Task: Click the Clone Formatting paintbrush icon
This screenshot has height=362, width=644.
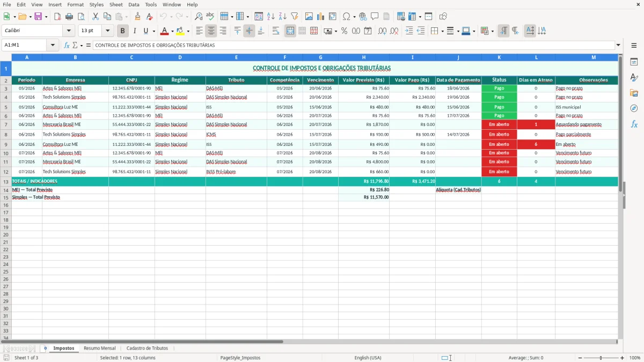Action: 138,17
